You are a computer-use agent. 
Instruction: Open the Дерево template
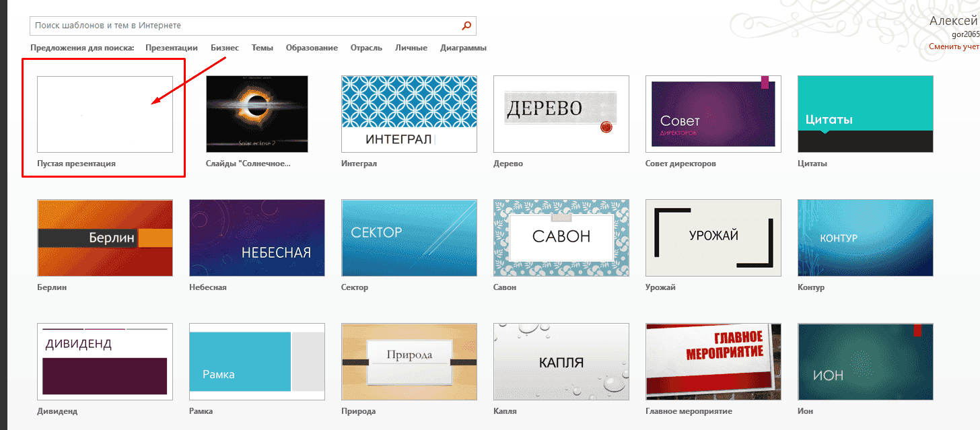click(x=561, y=113)
